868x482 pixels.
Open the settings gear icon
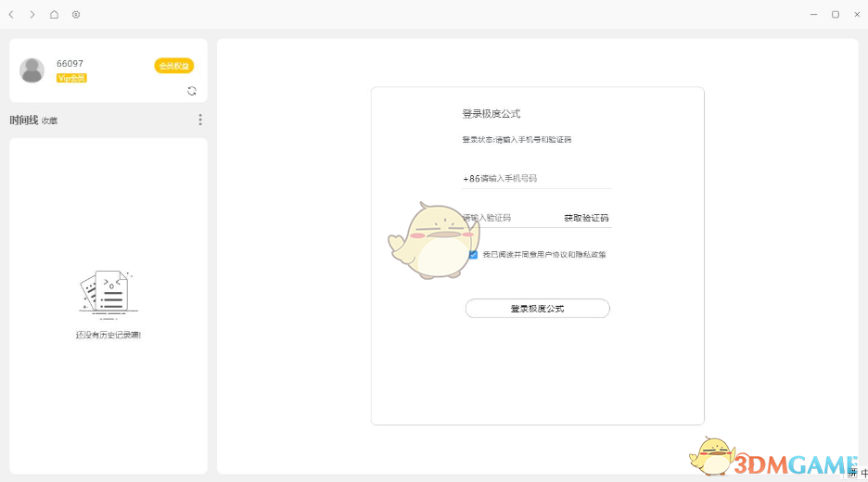coord(76,15)
